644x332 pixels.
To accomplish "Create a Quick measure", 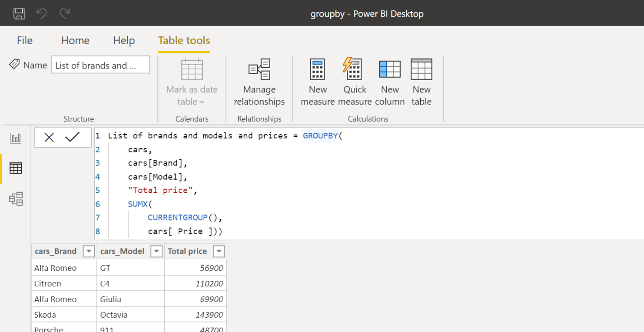I will coord(355,83).
